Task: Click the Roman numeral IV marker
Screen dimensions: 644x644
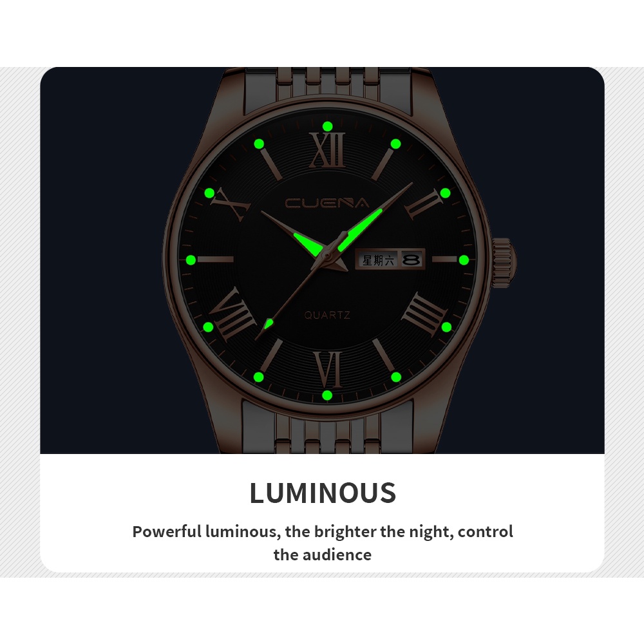Action: [424, 313]
